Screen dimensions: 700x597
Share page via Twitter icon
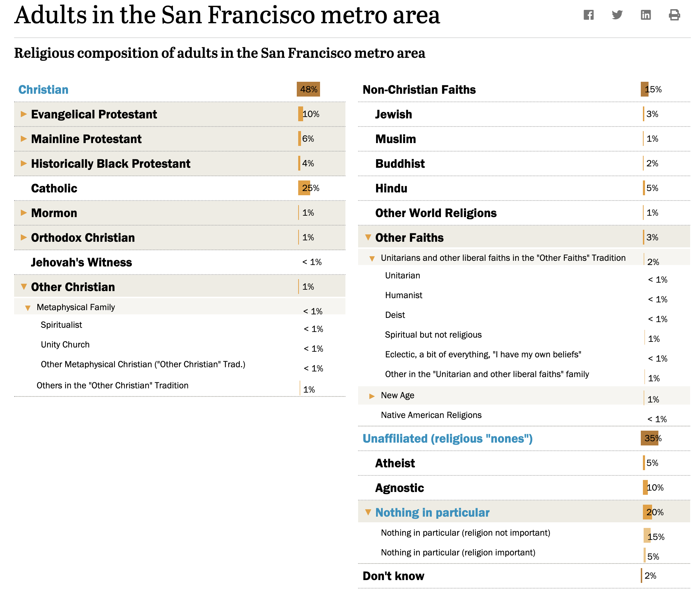click(617, 15)
